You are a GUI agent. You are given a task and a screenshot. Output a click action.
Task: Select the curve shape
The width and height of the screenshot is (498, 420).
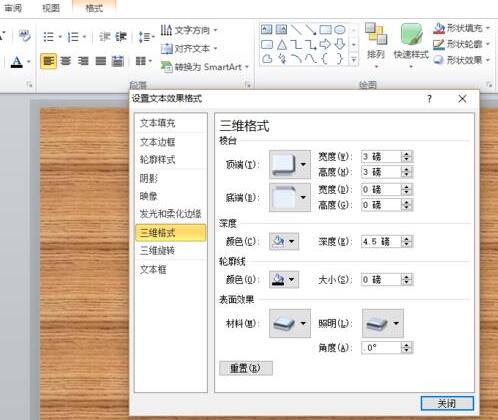tap(311, 59)
